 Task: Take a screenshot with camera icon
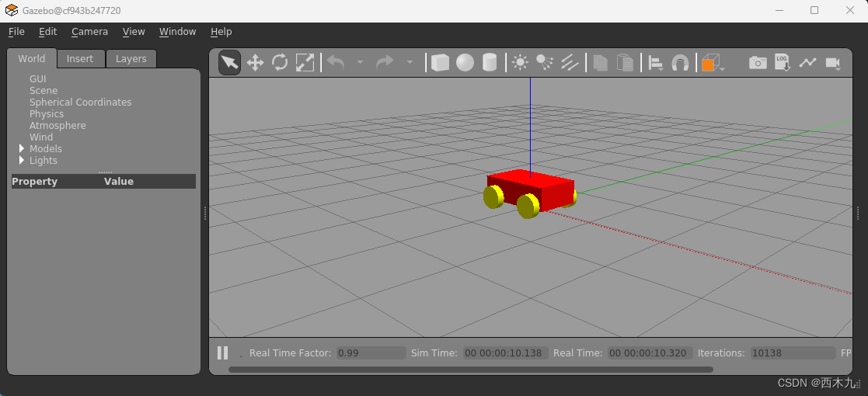click(758, 62)
